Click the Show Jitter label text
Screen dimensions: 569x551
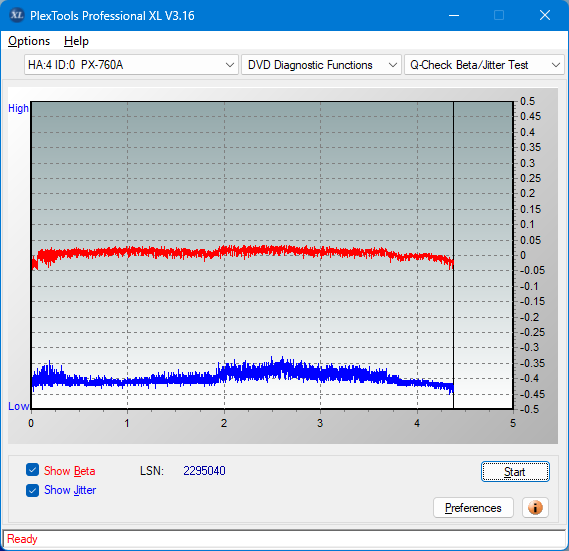(70, 490)
